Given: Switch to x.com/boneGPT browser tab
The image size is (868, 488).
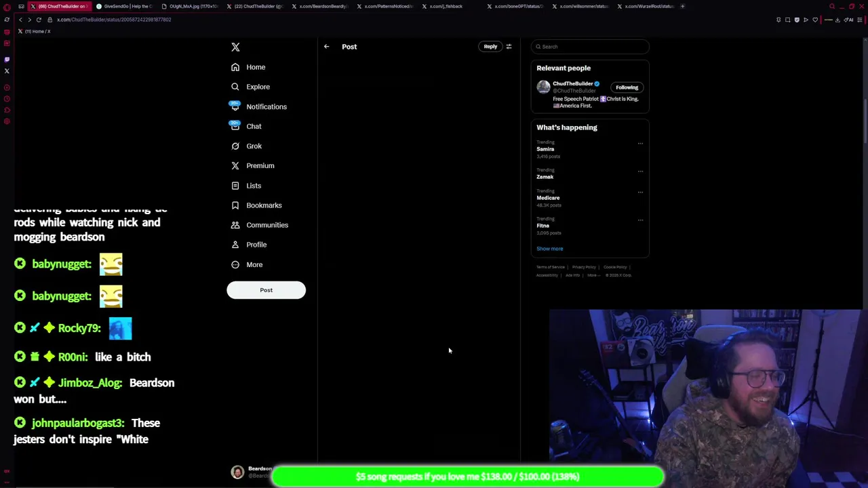Looking at the screenshot, I should coord(515,6).
